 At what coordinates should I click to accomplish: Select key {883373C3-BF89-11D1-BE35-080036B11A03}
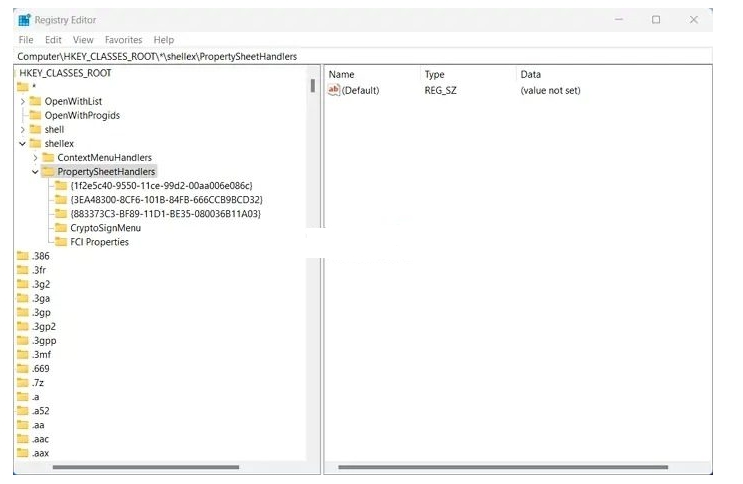point(165,214)
